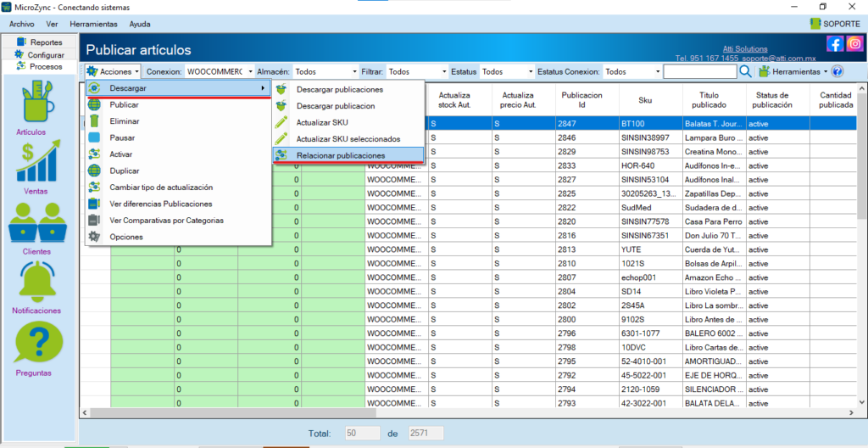Open the Conexion WOOCOMMERCE dropdown
This screenshot has width=868, height=448.
coord(219,71)
